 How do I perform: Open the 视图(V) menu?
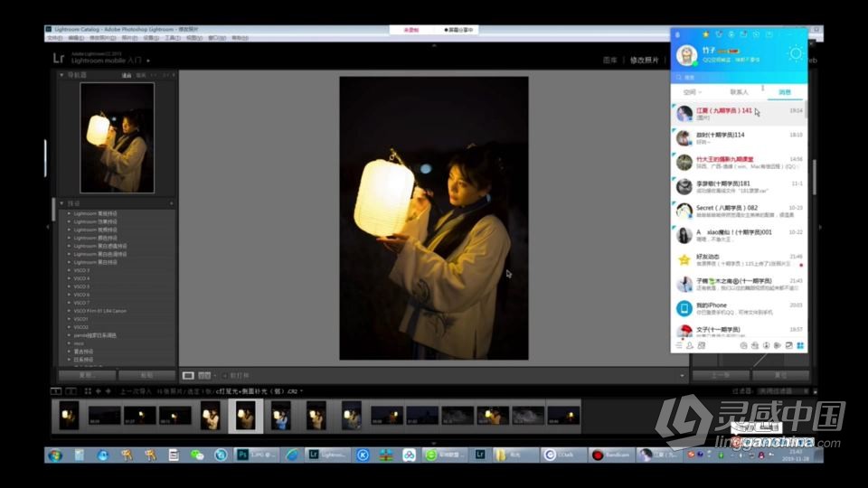tap(193, 38)
